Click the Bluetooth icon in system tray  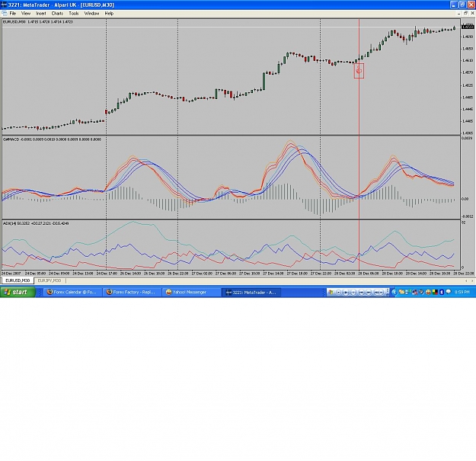(442, 292)
